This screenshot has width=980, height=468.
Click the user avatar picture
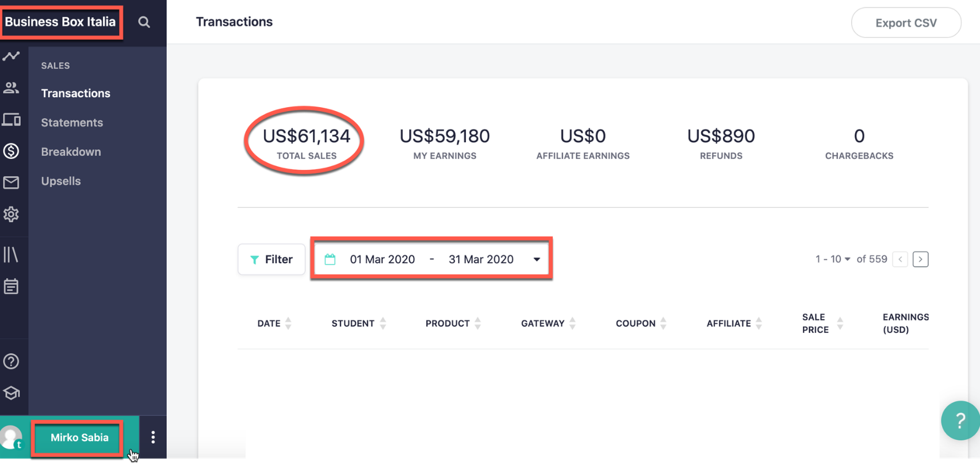[x=11, y=437]
